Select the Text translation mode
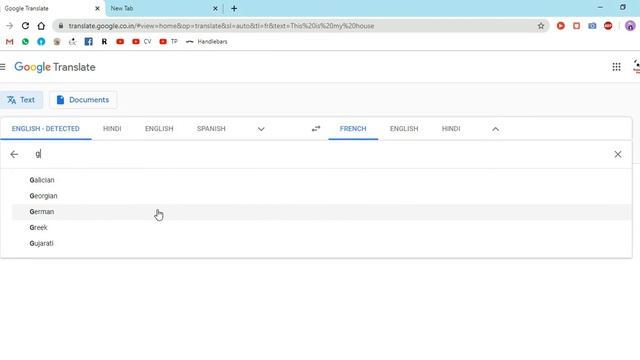The height and width of the screenshot is (360, 640). (21, 100)
